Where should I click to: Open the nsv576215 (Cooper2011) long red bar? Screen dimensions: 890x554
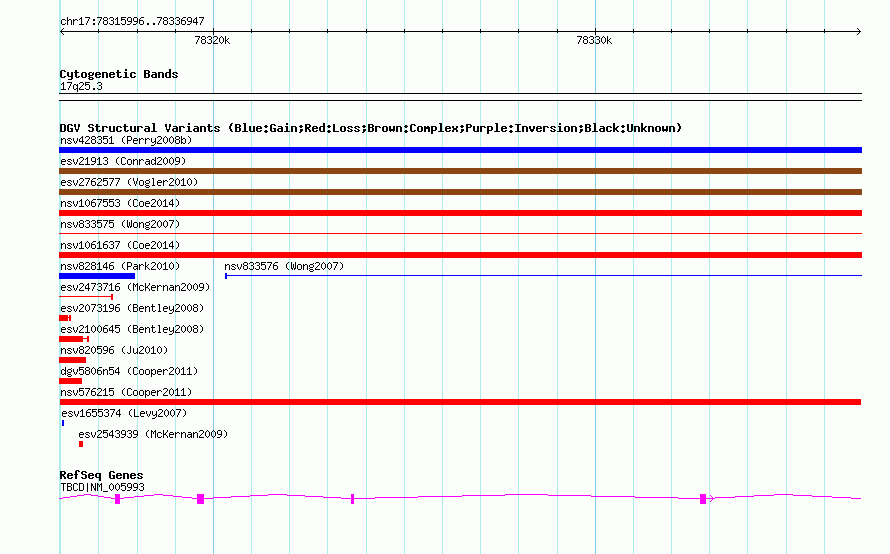tap(460, 402)
